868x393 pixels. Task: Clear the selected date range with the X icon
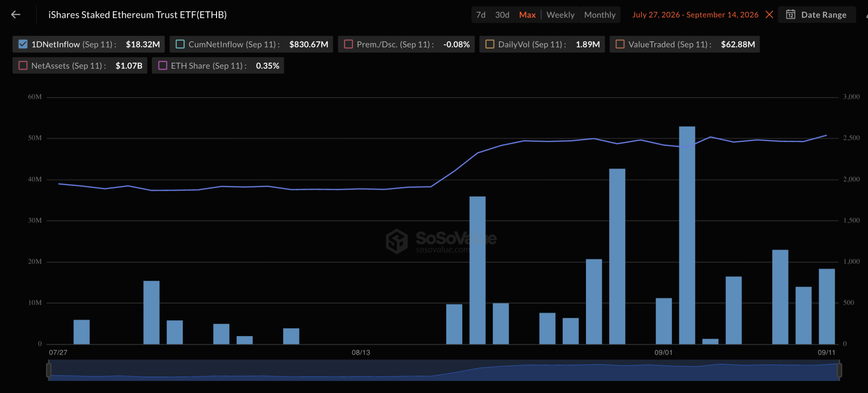pyautogui.click(x=769, y=15)
